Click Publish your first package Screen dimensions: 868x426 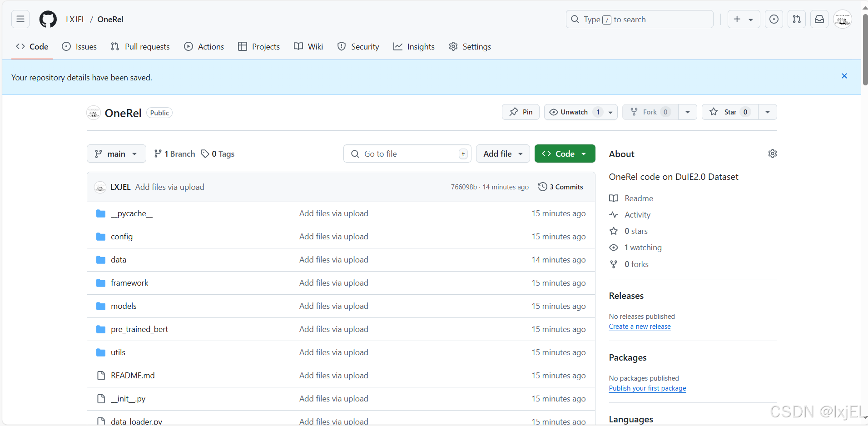coord(647,388)
